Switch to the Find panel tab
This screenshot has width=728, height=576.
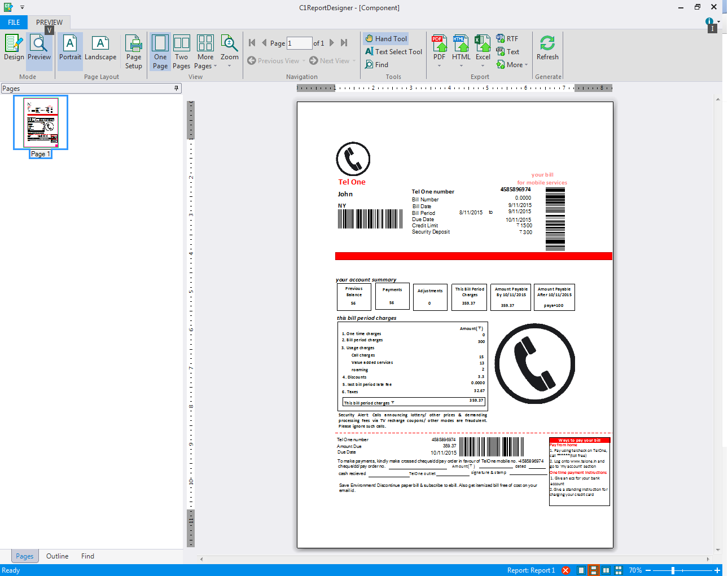tap(87, 556)
